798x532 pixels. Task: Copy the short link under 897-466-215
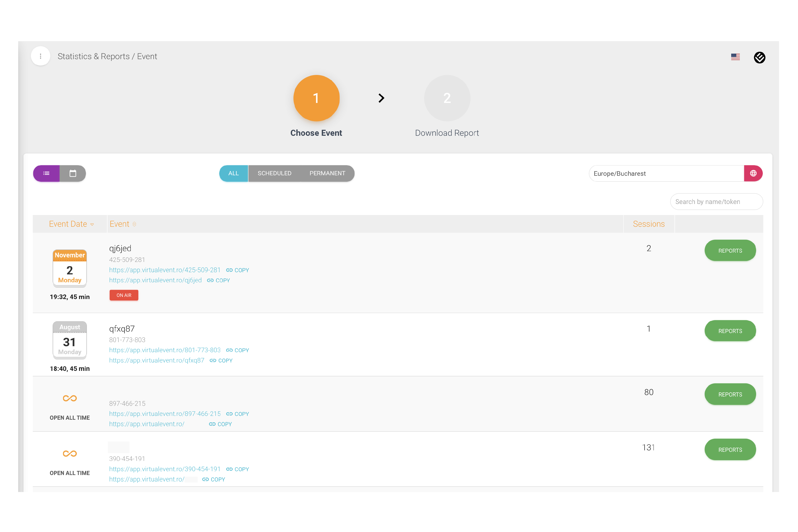pyautogui.click(x=220, y=424)
